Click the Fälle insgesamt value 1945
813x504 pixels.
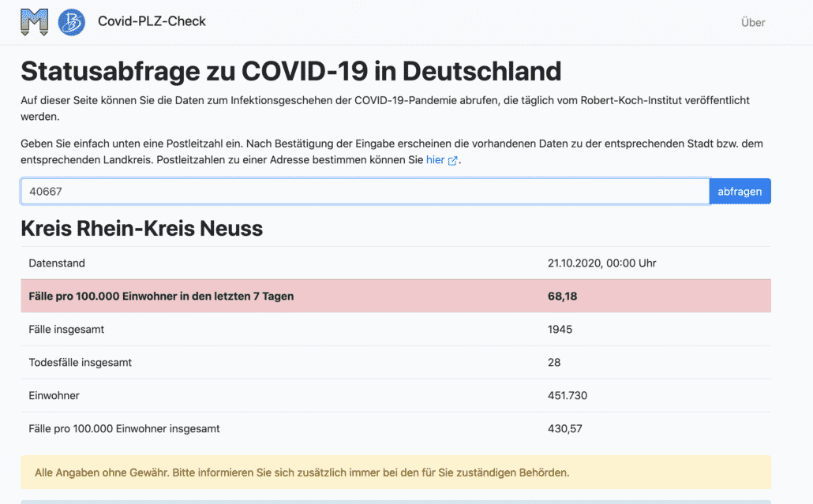(560, 329)
